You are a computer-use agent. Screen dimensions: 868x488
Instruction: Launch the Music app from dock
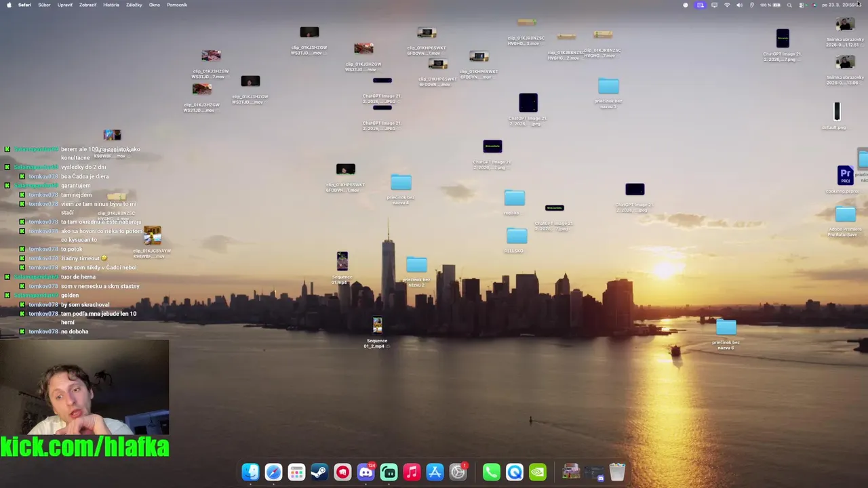pos(412,472)
